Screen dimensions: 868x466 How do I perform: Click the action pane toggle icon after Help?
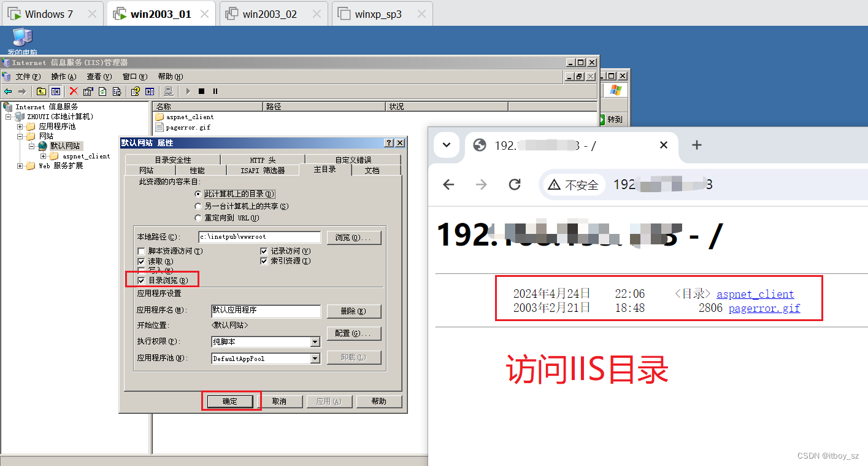tap(150, 91)
